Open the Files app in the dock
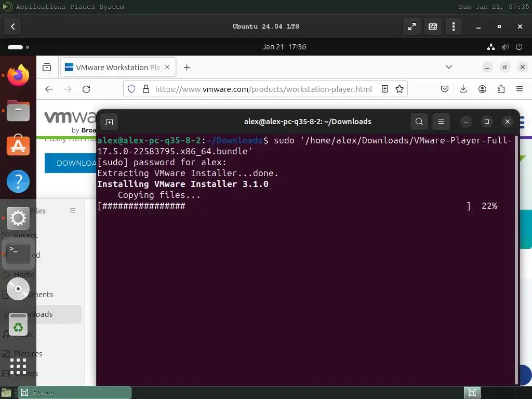 (18, 111)
